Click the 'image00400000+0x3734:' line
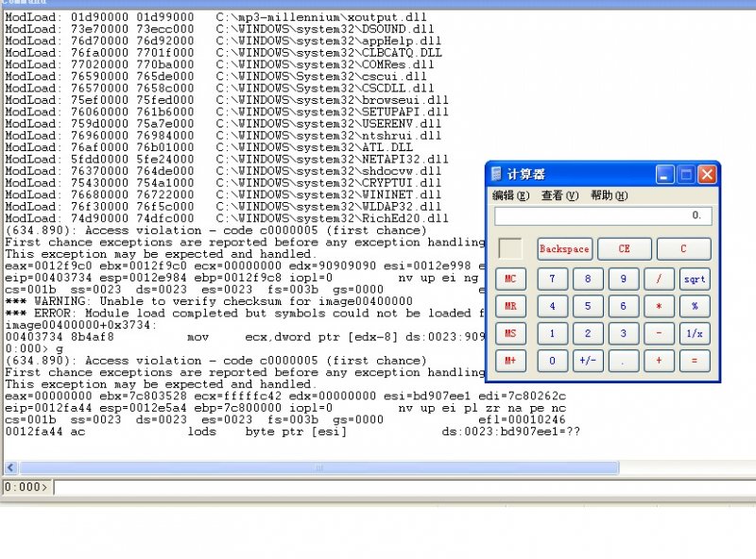The image size is (756, 559). point(80,325)
